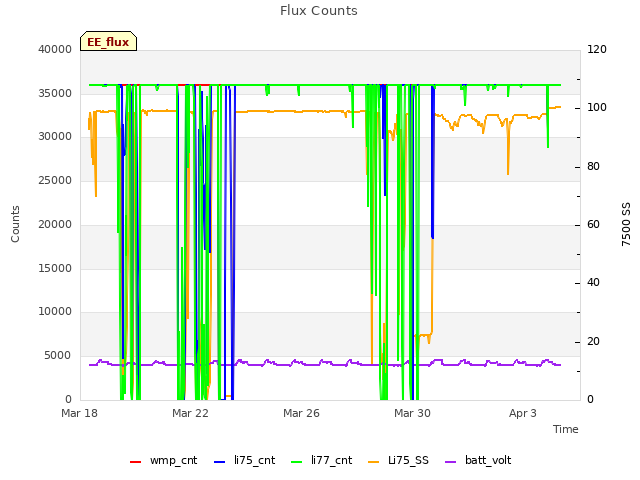Click the Apr 3 x-axis tick label

(x=523, y=413)
